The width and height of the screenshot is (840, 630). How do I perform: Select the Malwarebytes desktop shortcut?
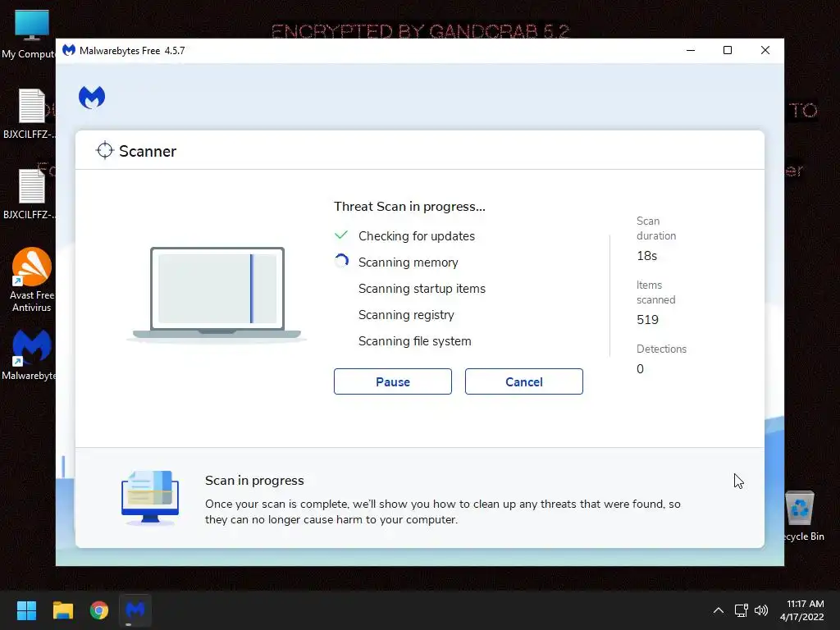[31, 355]
